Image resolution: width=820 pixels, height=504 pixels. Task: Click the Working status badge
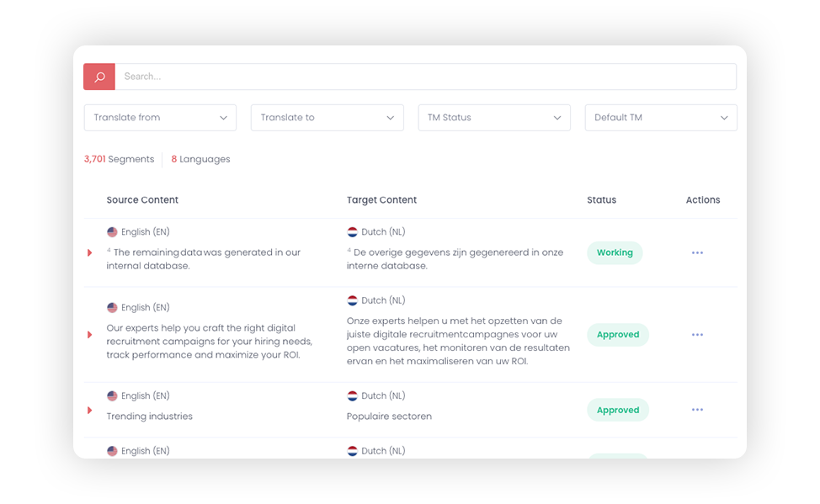[615, 253]
